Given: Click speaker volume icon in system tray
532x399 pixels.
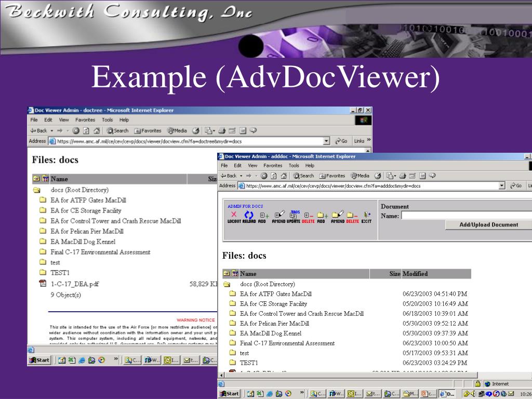Looking at the screenshot, I should tap(473, 394).
